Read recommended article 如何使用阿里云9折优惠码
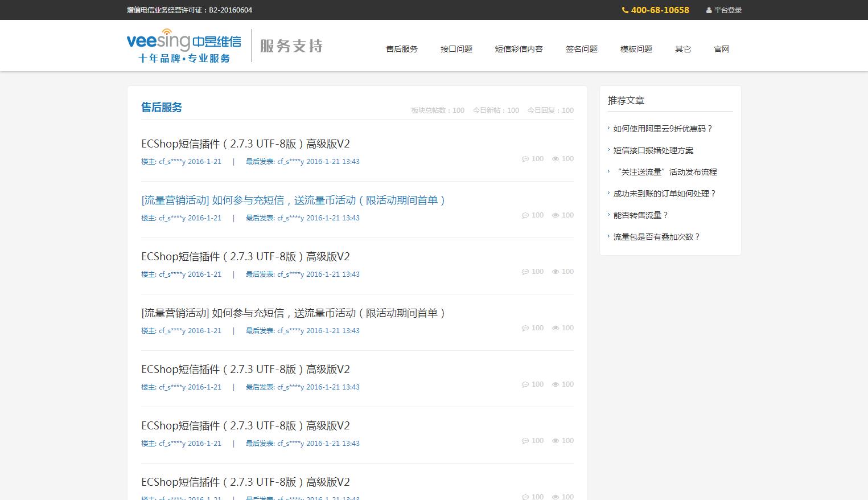This screenshot has width=868, height=500. tap(663, 129)
